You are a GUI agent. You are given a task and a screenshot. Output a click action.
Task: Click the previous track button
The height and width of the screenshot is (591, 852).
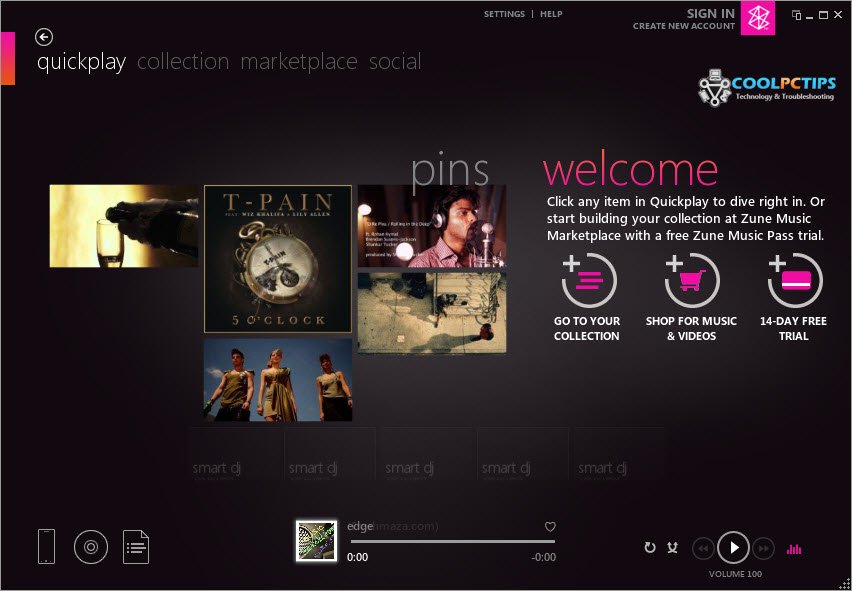(703, 549)
